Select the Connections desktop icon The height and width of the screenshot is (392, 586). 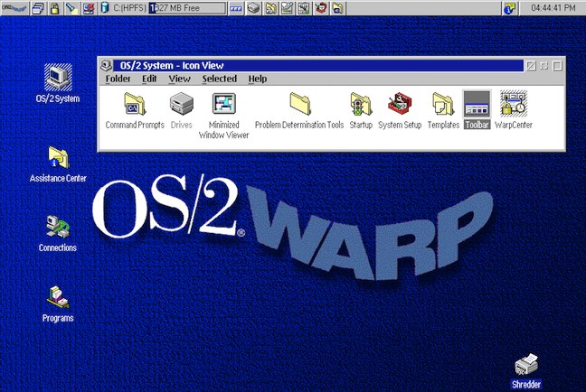58,233
